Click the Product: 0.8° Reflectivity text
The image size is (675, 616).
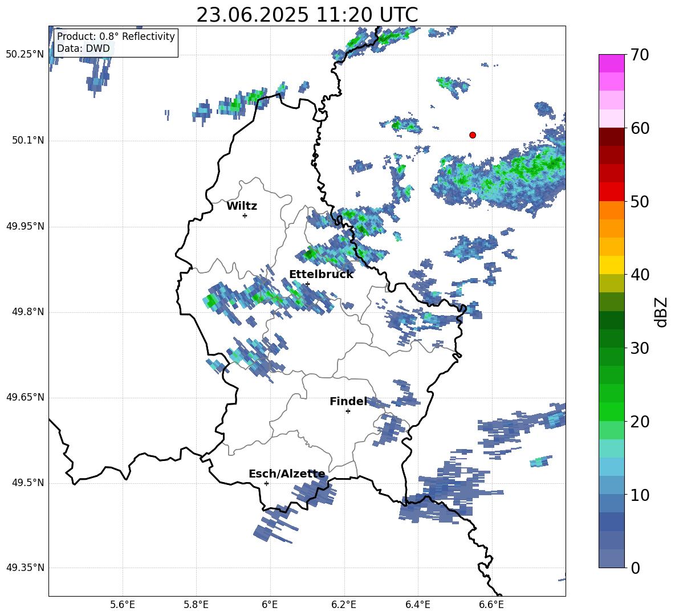(116, 36)
